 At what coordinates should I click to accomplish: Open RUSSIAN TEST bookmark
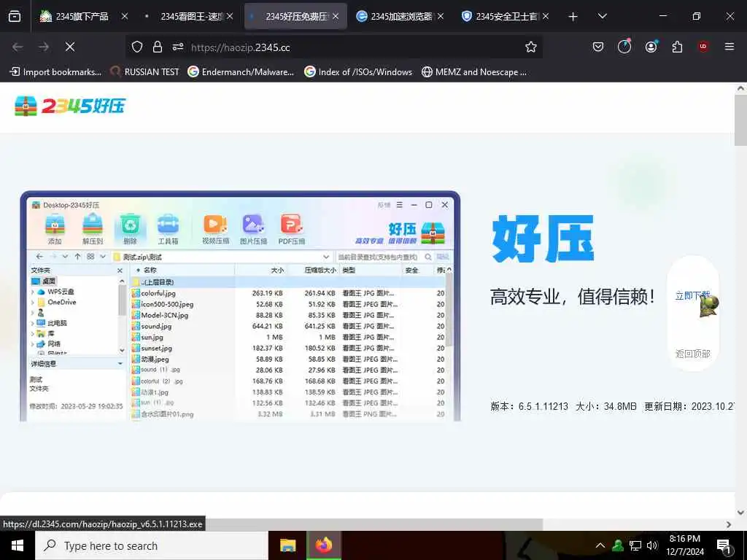(x=145, y=72)
